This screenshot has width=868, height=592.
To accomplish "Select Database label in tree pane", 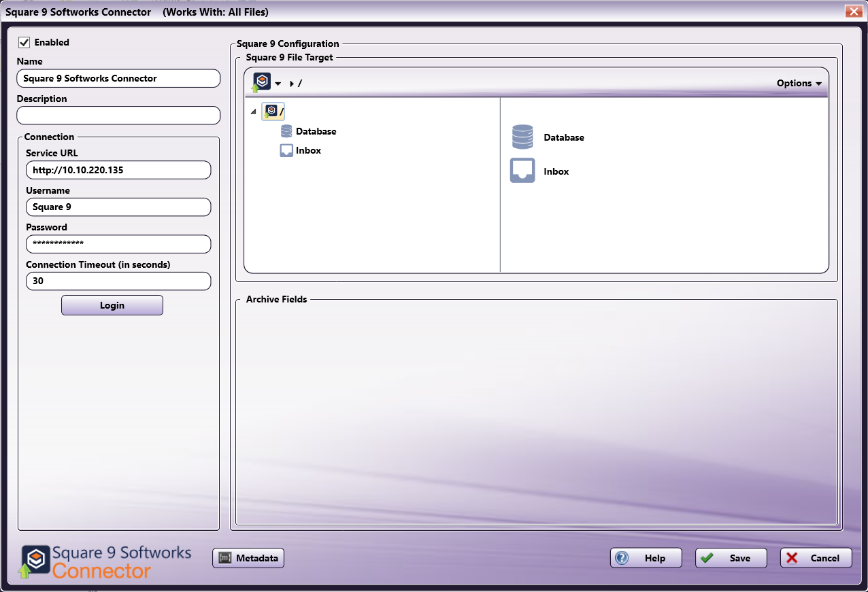I will coord(316,131).
